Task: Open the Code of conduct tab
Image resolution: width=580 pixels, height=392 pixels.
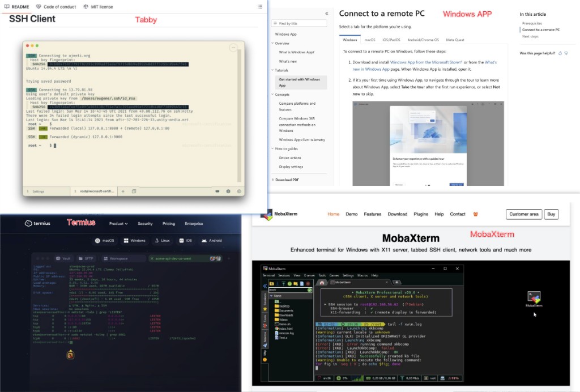Action: [56, 7]
